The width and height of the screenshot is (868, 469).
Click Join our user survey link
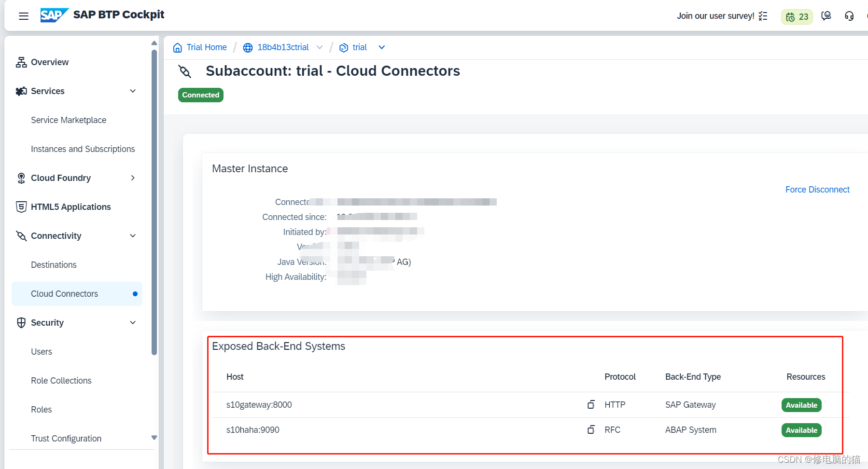click(715, 16)
